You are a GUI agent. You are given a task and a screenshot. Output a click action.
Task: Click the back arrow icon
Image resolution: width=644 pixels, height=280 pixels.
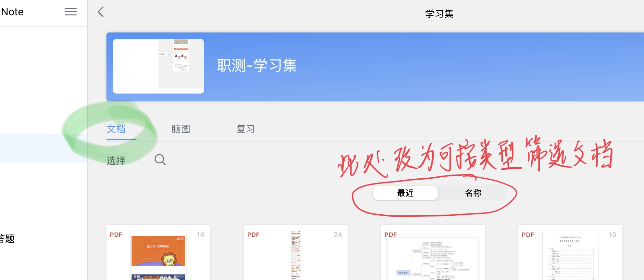pos(101,12)
